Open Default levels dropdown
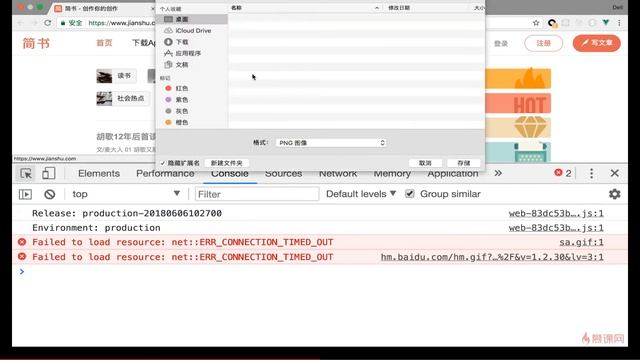640x360 pixels. pos(361,194)
